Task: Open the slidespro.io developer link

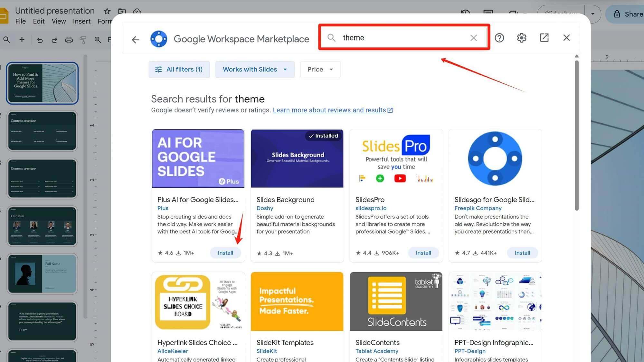Action: [371, 208]
